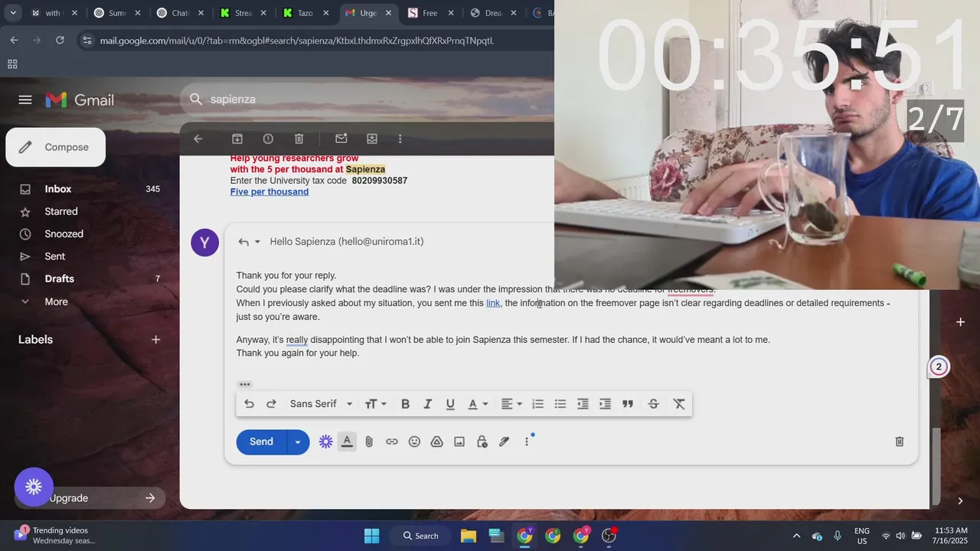Redo the edit in reply toolbar

click(271, 404)
